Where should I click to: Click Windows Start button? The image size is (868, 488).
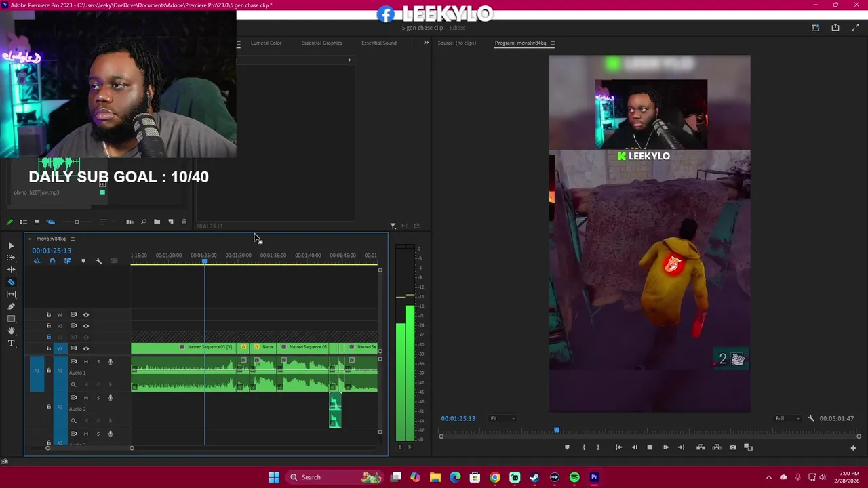[x=274, y=477]
